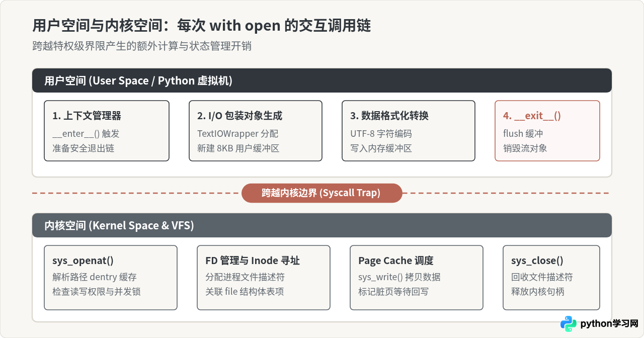Image resolution: width=644 pixels, height=338 pixels.
Task: Click the line TextIOWrapper 分配
Action: 237,134
